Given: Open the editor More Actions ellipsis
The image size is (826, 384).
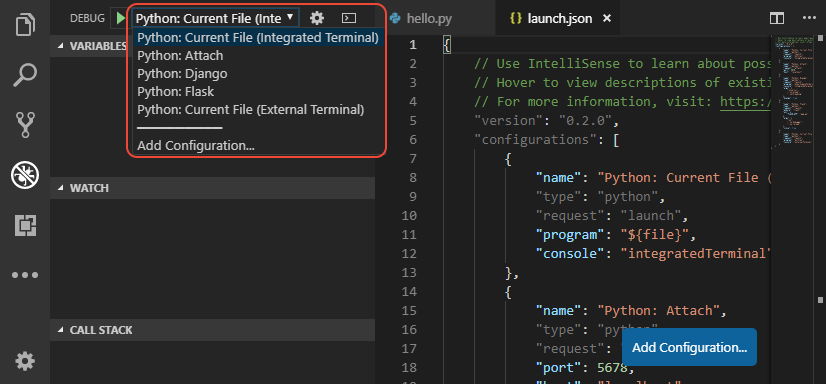Looking at the screenshot, I should (809, 18).
